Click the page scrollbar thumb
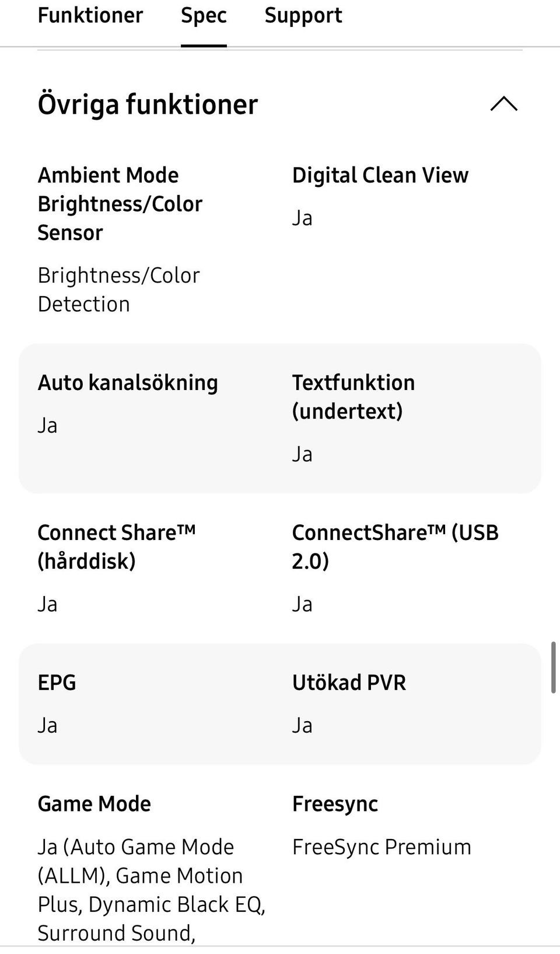Screen dimensions: 560x954 553,667
